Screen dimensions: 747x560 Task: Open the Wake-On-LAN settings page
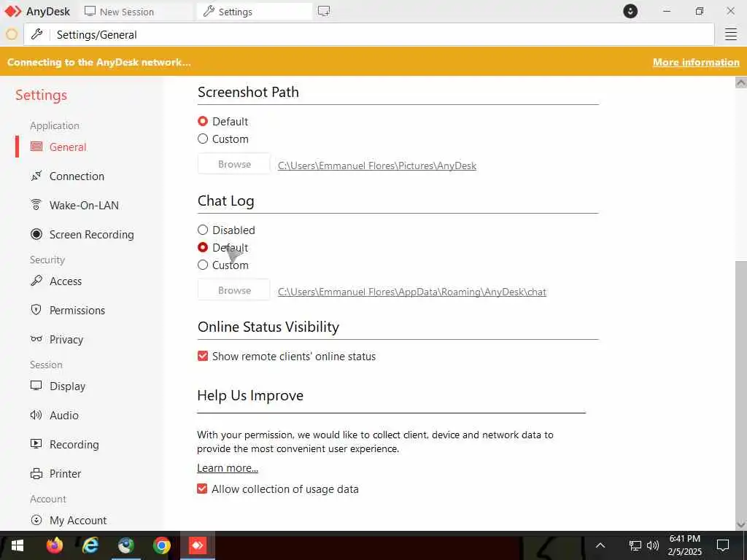click(84, 205)
